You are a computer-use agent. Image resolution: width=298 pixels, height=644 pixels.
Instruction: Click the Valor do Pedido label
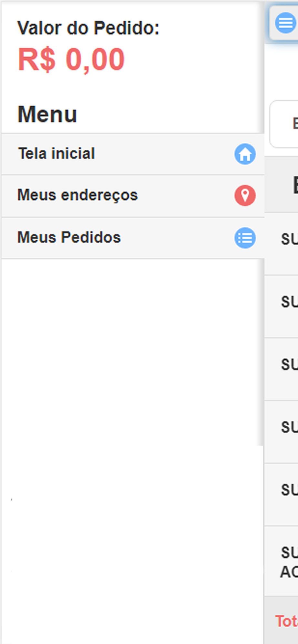88,28
